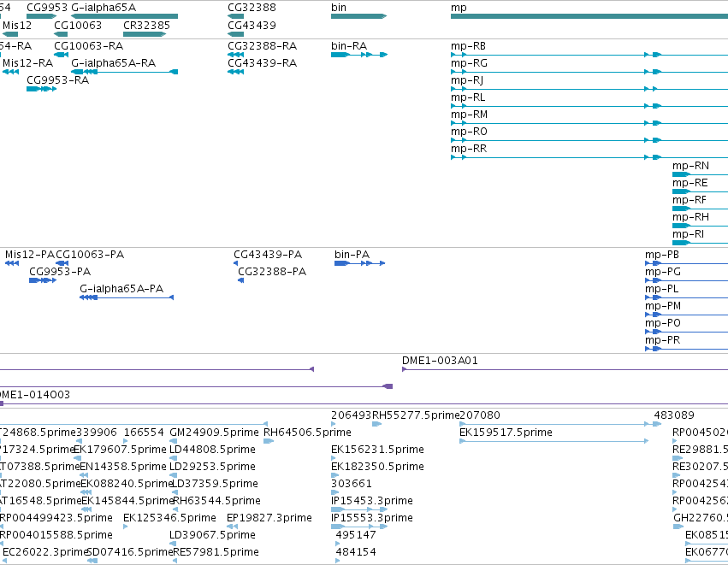Screen dimensions: 728x565
Task: Select the Mis12-PA protein label
Action: click(x=30, y=255)
